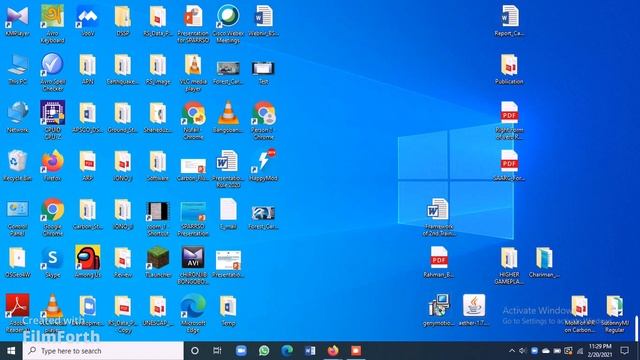The width and height of the screenshot is (640, 360).
Task: Select the SutonnyMJ Regular font folder
Action: tap(614, 313)
